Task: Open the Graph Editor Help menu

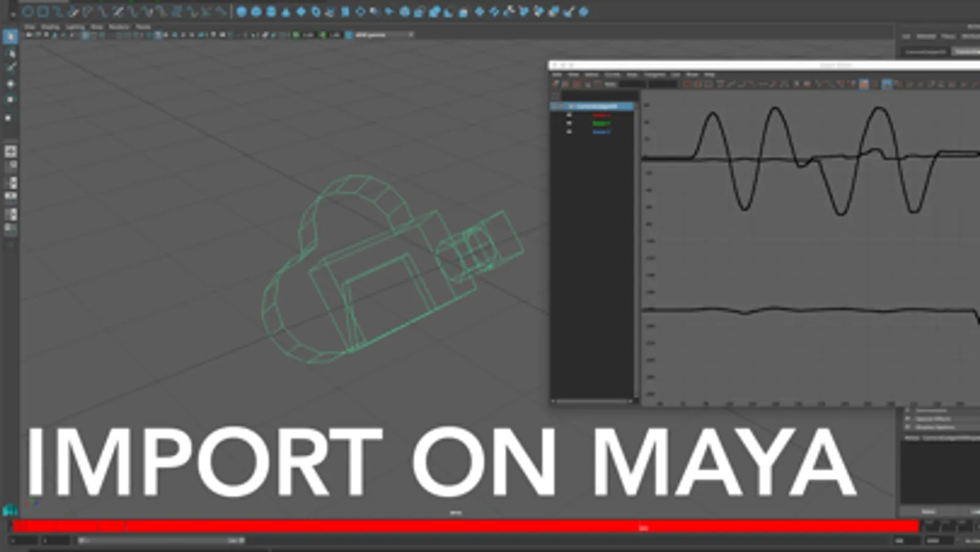Action: [709, 74]
